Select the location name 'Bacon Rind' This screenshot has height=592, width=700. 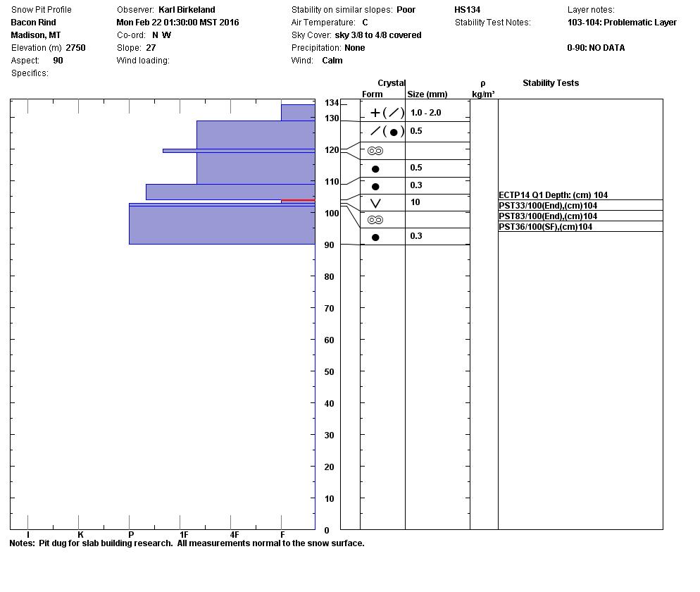[x=34, y=23]
